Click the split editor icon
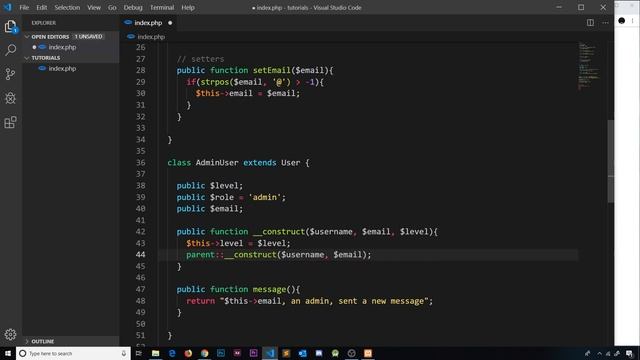The height and width of the screenshot is (360, 640). click(590, 23)
